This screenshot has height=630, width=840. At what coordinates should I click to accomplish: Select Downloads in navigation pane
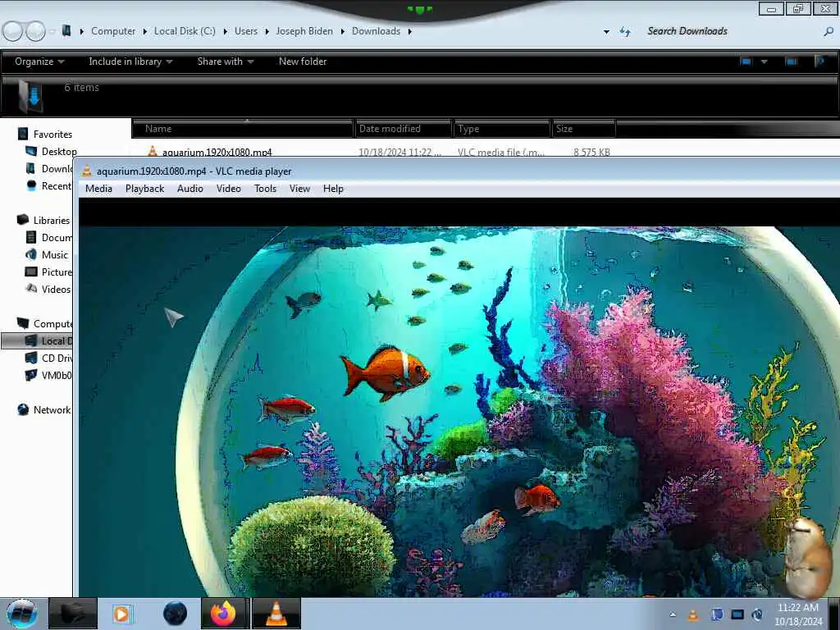(x=49, y=169)
